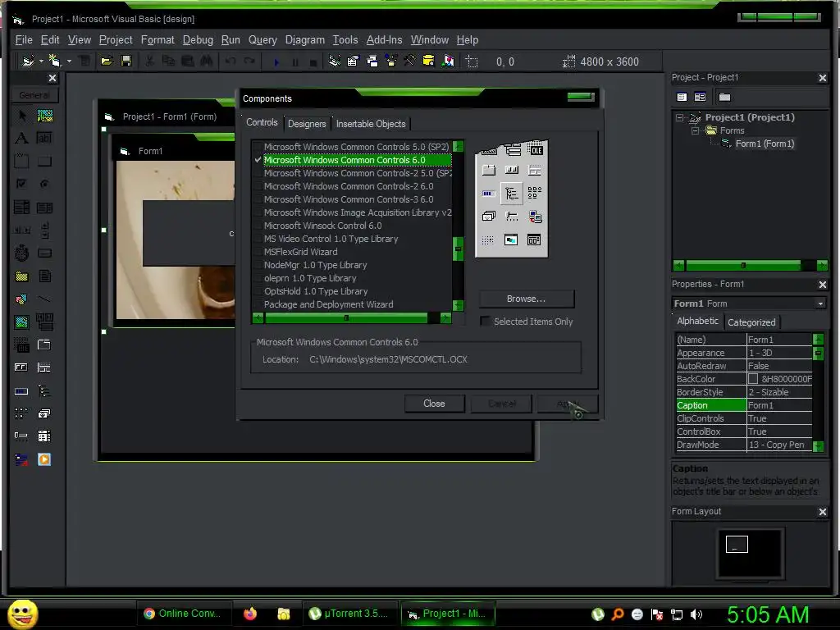Select the TreeView control tool

pos(44,390)
